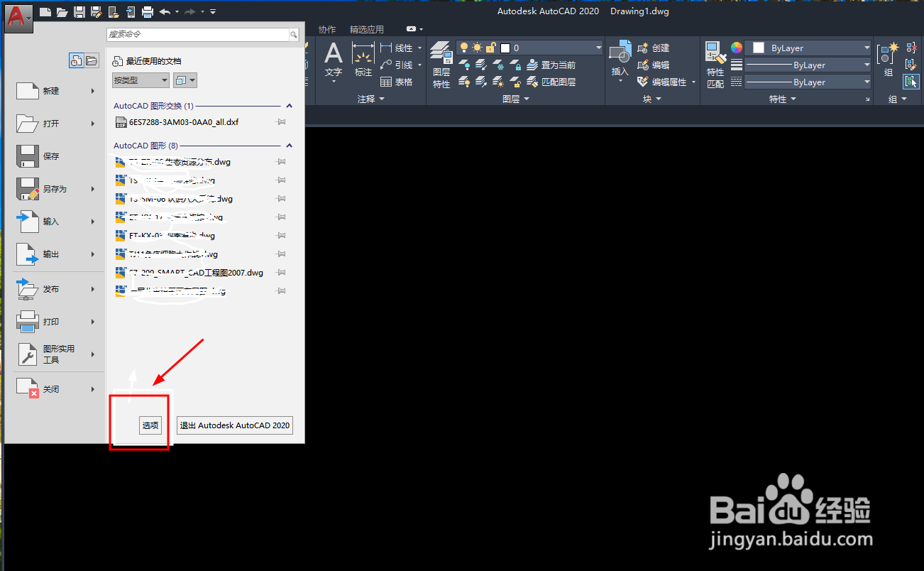The height and width of the screenshot is (571, 924).
Task: Collapse the AutoCAD 图形 (8) group
Action: (289, 146)
